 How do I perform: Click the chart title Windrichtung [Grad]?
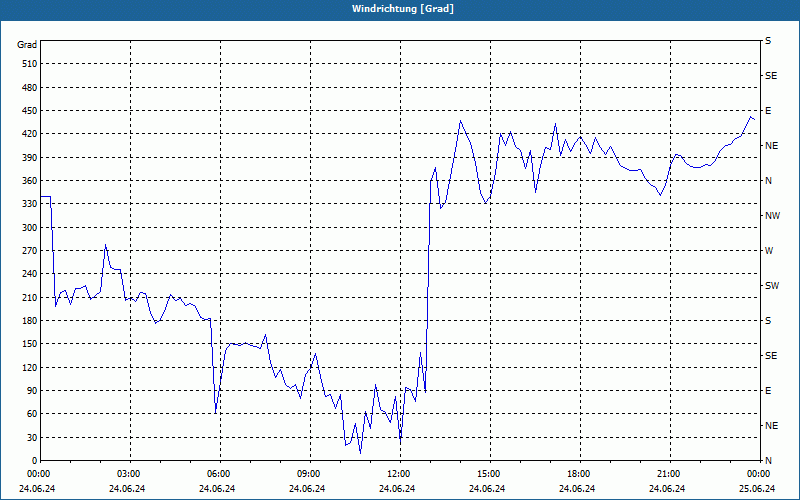click(403, 9)
